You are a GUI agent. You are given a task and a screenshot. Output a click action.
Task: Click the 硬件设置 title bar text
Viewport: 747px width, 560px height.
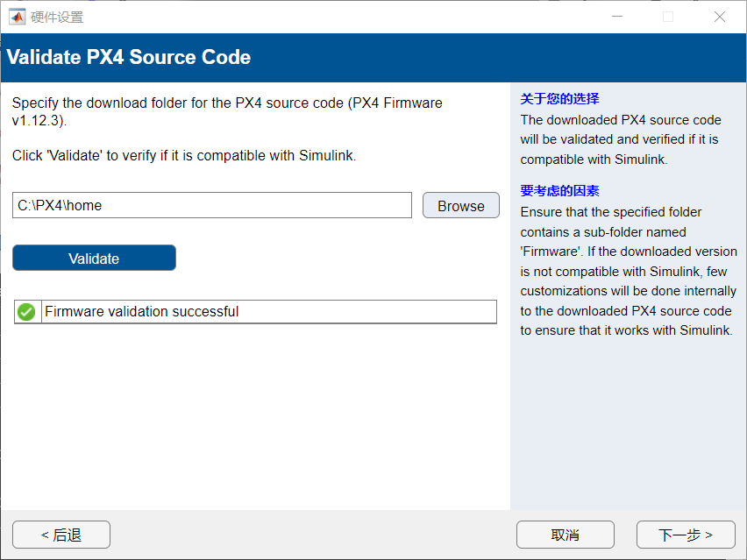(57, 17)
